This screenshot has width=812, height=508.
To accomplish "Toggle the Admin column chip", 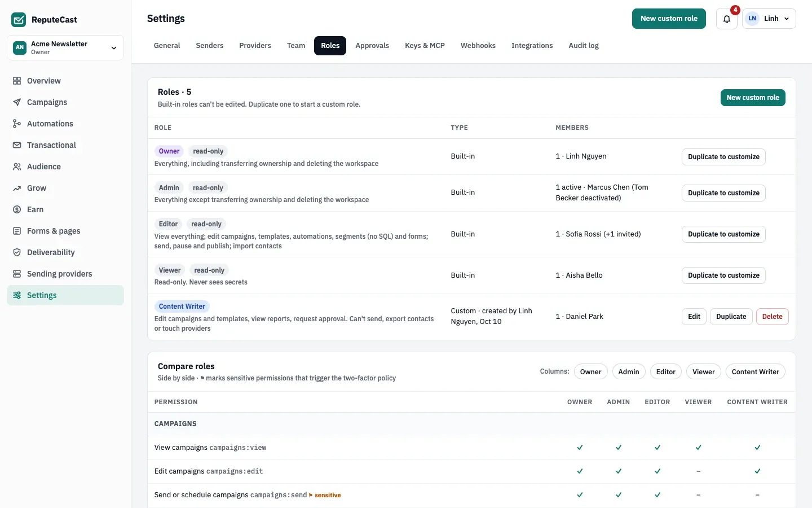I will pos(628,371).
